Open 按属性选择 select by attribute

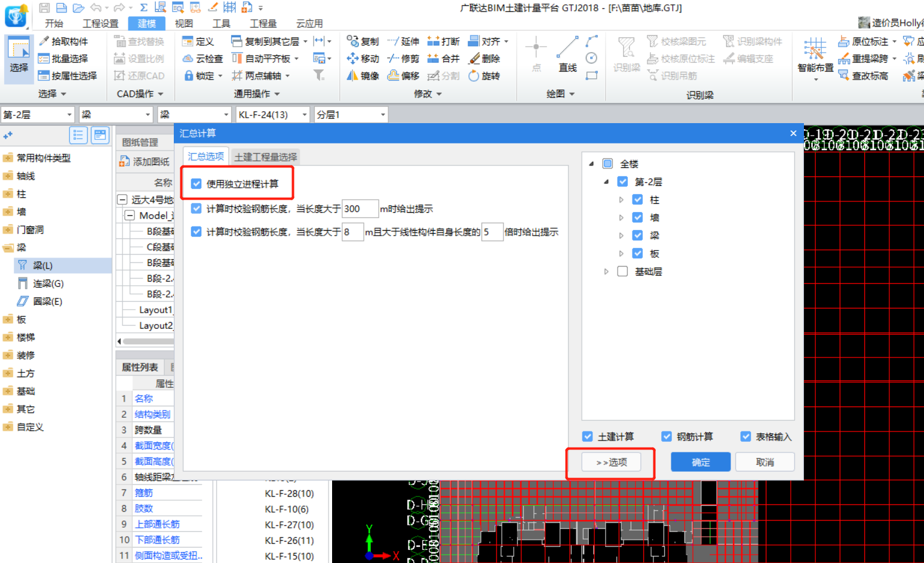pos(67,76)
